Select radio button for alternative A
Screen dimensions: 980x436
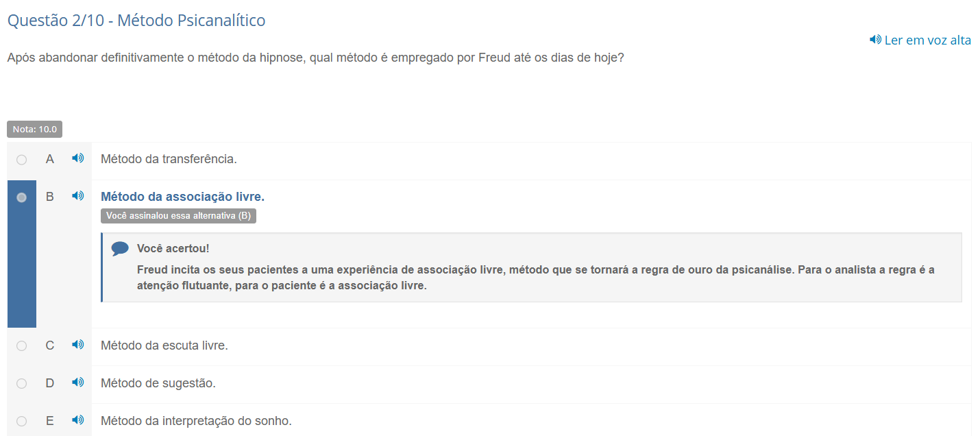(22, 160)
